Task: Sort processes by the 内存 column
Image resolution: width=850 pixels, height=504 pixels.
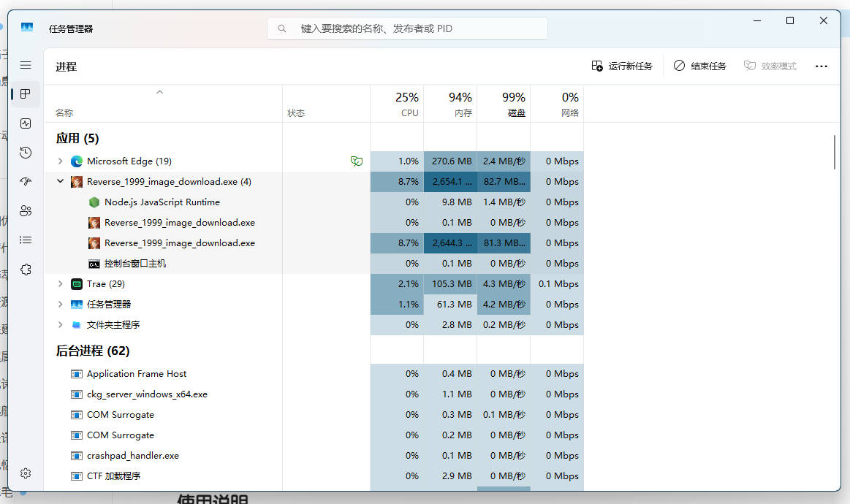Action: [x=450, y=104]
